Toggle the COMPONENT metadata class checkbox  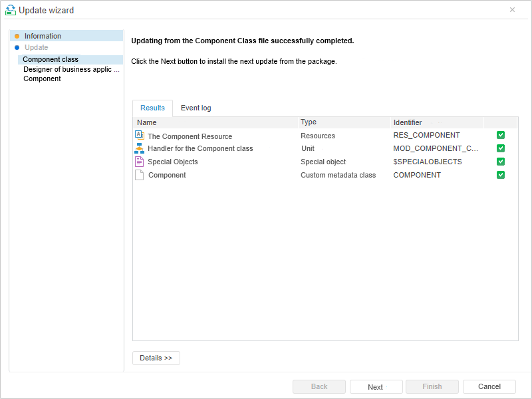tap(501, 175)
